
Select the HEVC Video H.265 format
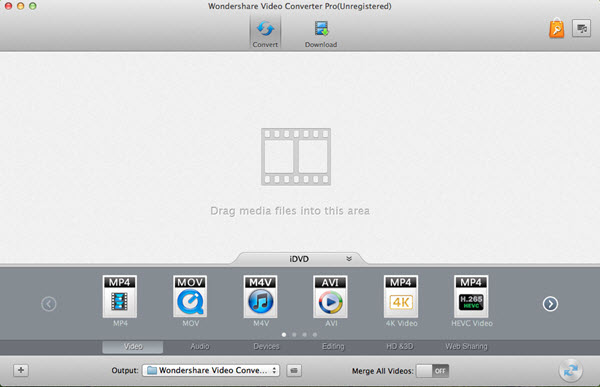pyautogui.click(x=471, y=297)
